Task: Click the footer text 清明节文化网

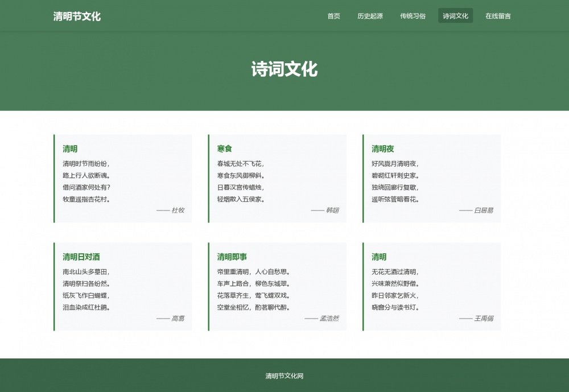Action: tap(284, 376)
